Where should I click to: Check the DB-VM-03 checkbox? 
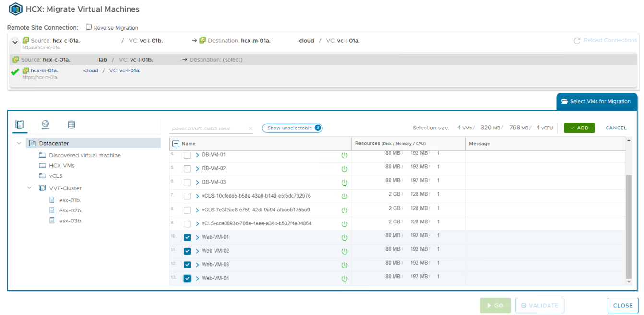(x=187, y=183)
